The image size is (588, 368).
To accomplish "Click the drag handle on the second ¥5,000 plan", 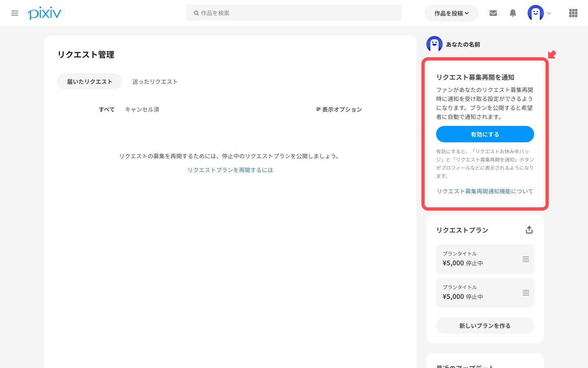I will click(x=526, y=292).
